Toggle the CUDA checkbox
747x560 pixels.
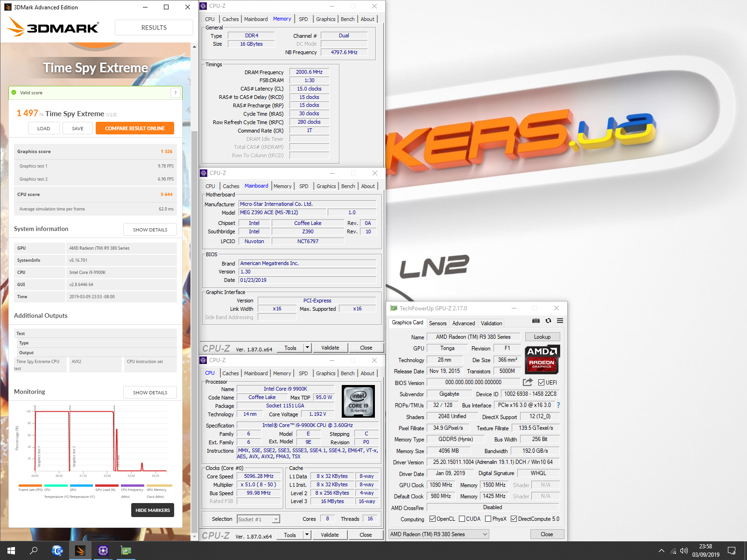[462, 519]
